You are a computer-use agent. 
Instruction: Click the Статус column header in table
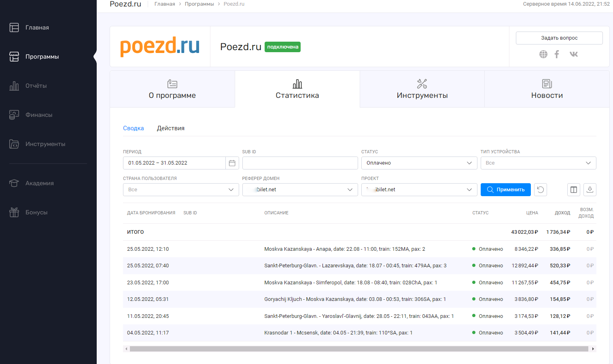click(x=480, y=213)
